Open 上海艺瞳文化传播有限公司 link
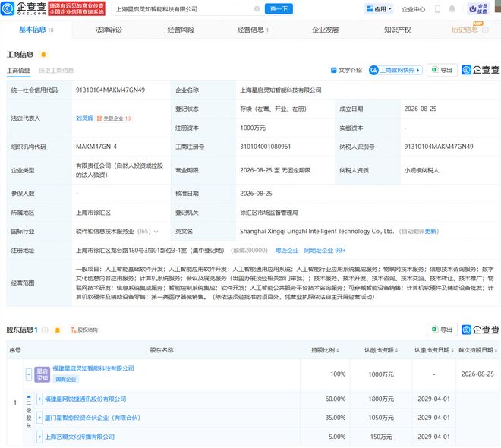 80,437
